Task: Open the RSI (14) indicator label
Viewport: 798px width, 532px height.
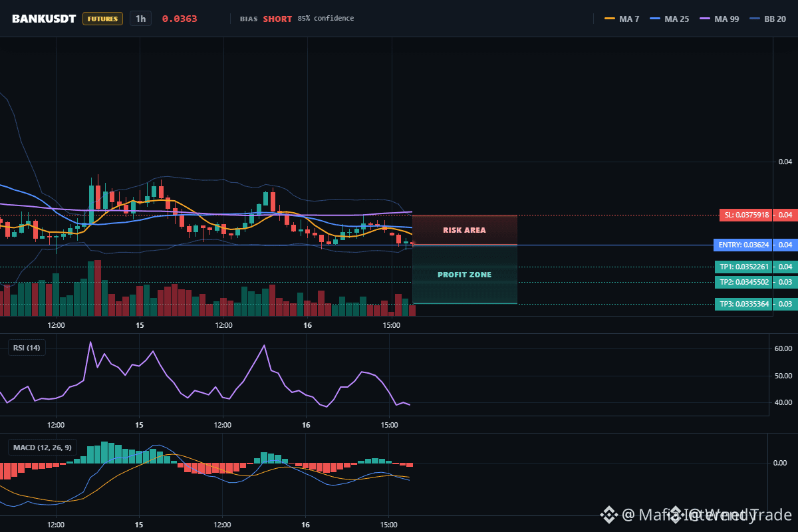Action: pyautogui.click(x=27, y=347)
